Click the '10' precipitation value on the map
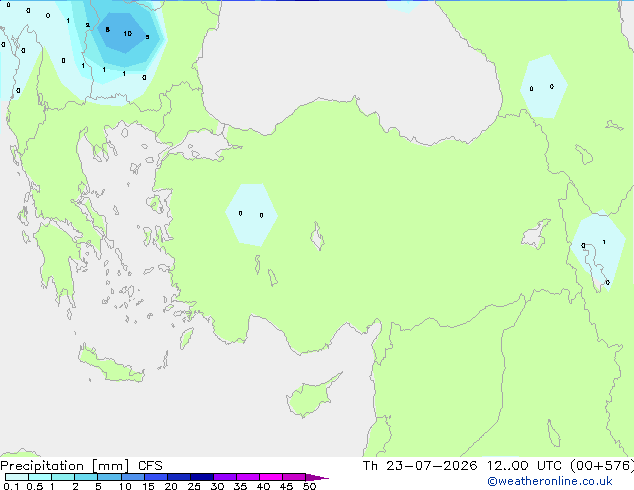Image resolution: width=634 pixels, height=490 pixels. tap(127, 34)
